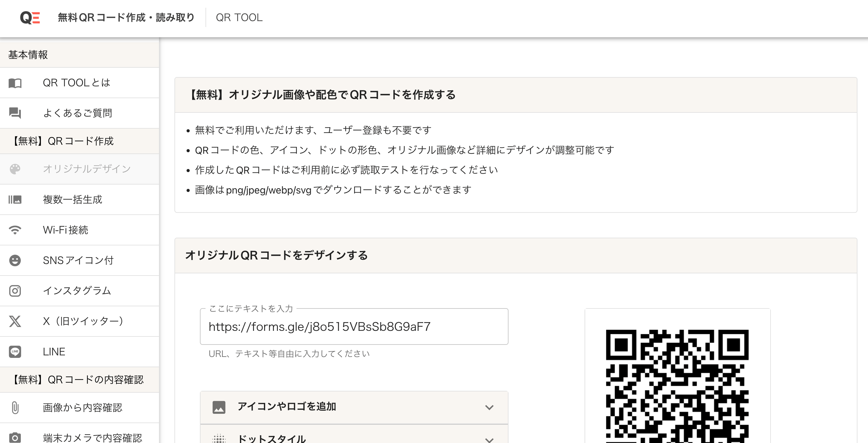Switch to よくあるご質問 section
868x443 pixels.
pyautogui.click(x=79, y=113)
